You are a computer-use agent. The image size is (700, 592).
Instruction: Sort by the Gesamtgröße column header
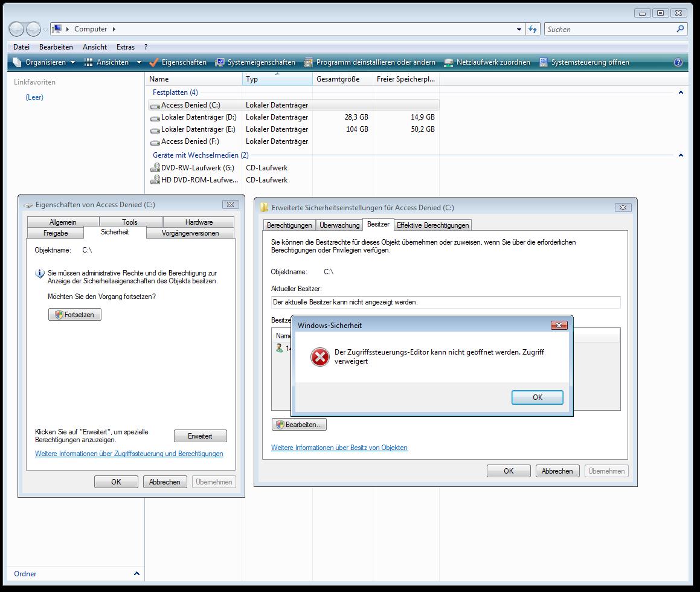pyautogui.click(x=343, y=79)
